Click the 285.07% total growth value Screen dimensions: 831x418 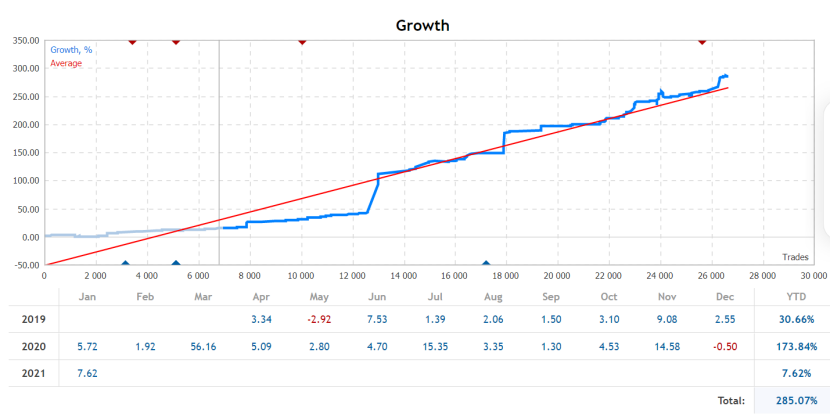coord(797,401)
